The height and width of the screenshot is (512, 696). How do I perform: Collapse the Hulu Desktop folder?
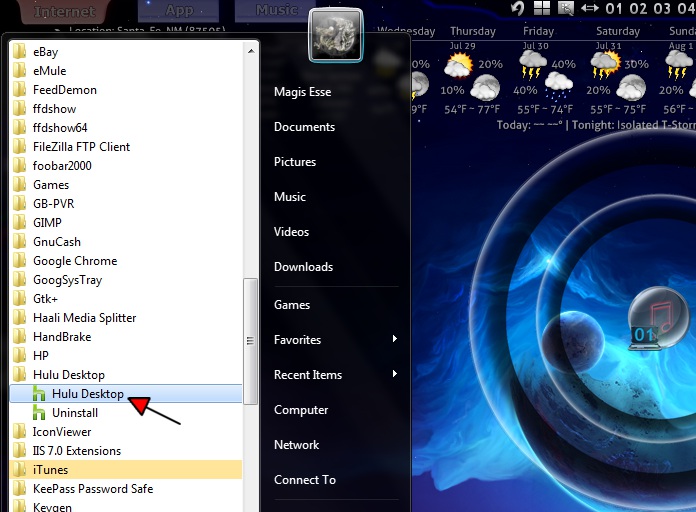point(126,375)
